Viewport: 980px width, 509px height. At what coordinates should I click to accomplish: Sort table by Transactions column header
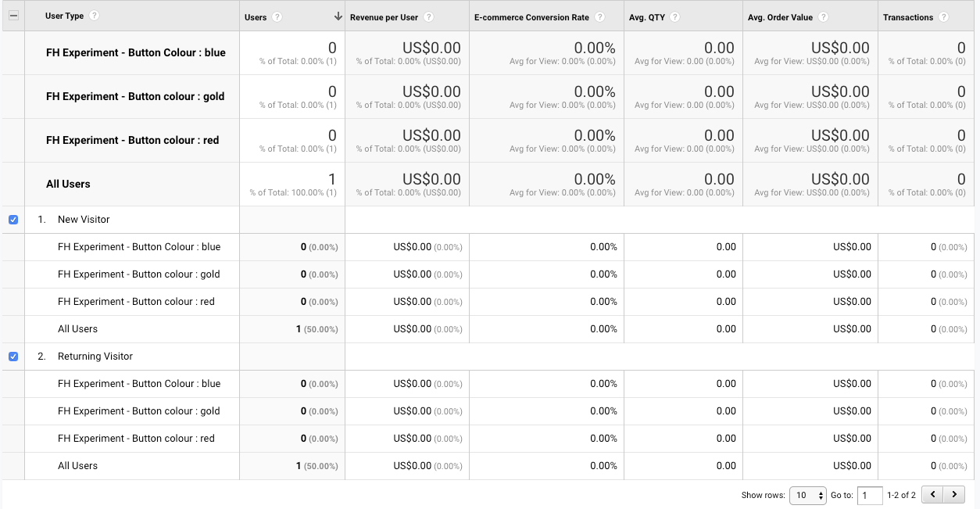tap(908, 17)
